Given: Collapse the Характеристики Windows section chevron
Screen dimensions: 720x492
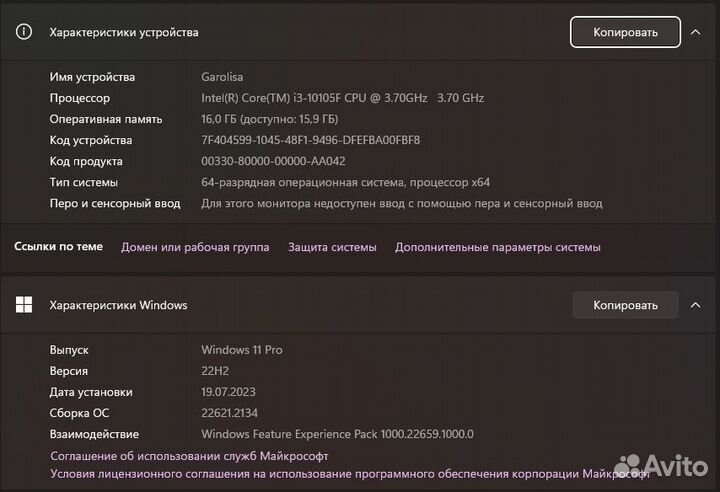Looking at the screenshot, I should point(695,305).
